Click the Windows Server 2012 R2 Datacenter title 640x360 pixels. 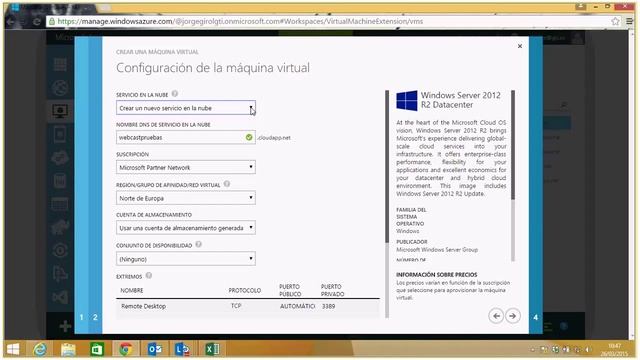pos(461,100)
